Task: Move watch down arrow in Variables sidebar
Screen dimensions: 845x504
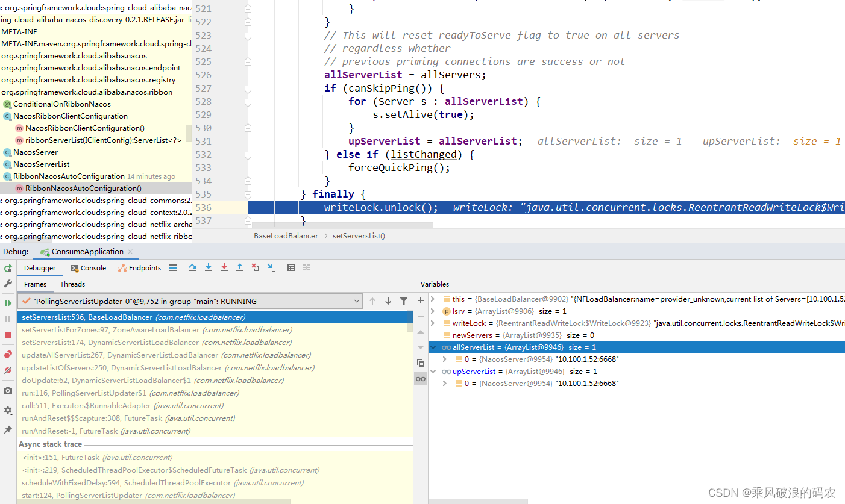Action: [x=421, y=347]
